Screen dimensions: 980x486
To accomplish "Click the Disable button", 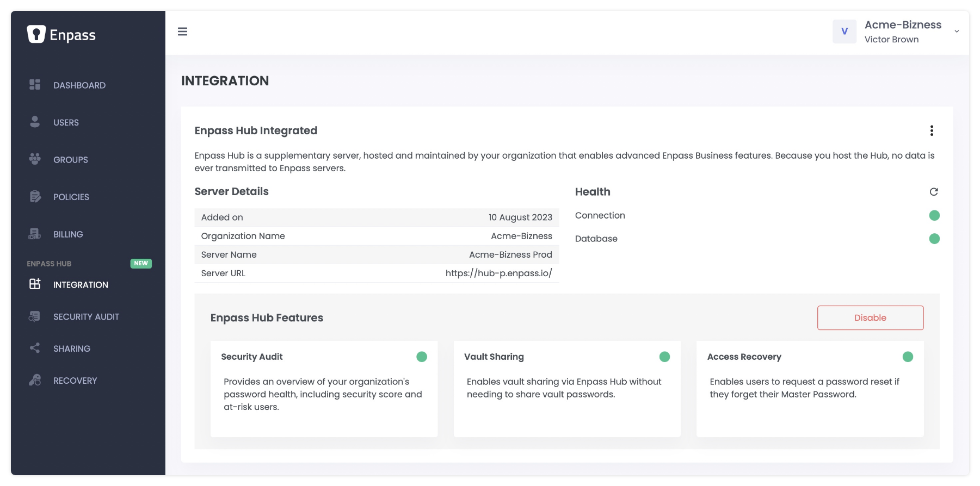I will coord(870,317).
